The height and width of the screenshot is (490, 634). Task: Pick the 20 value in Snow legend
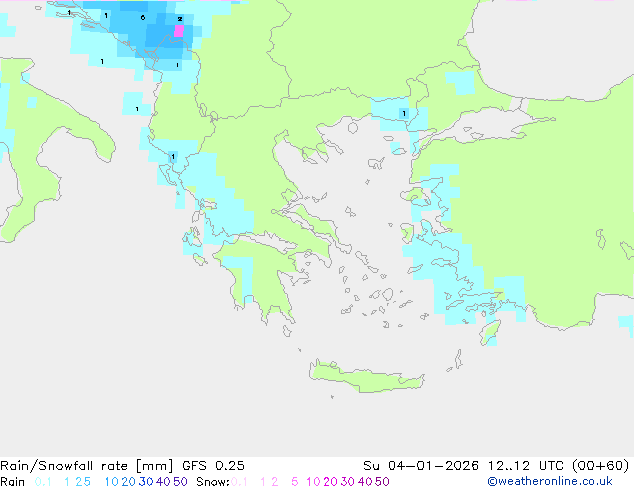(x=331, y=482)
